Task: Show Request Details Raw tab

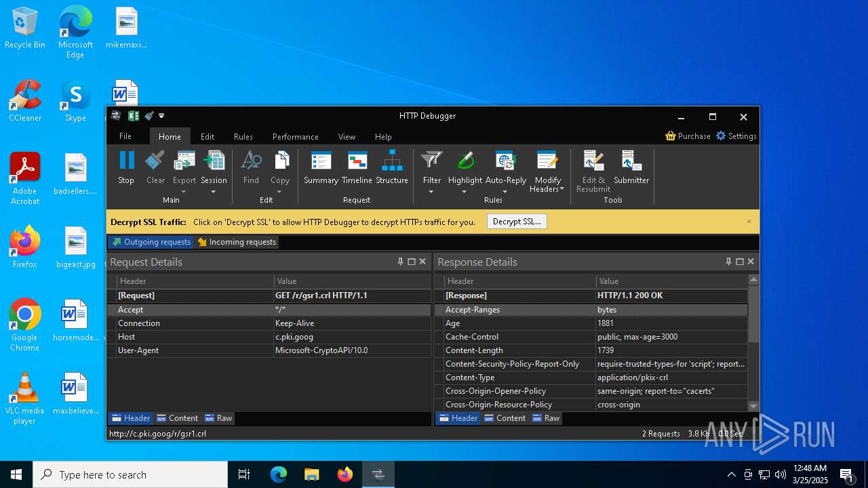Action: [218, 418]
